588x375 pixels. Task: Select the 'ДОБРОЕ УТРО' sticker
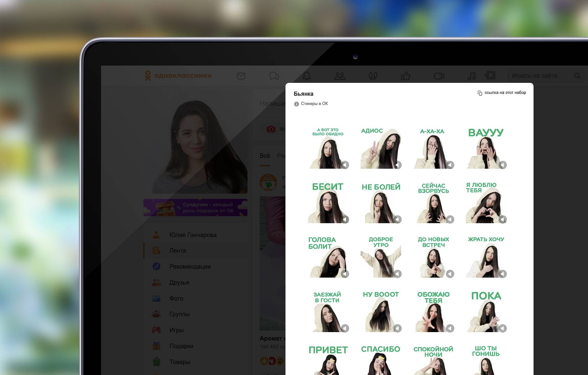point(381,257)
